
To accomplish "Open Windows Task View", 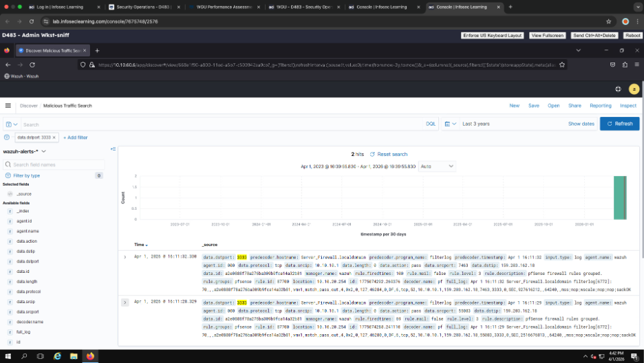I will (40, 356).
